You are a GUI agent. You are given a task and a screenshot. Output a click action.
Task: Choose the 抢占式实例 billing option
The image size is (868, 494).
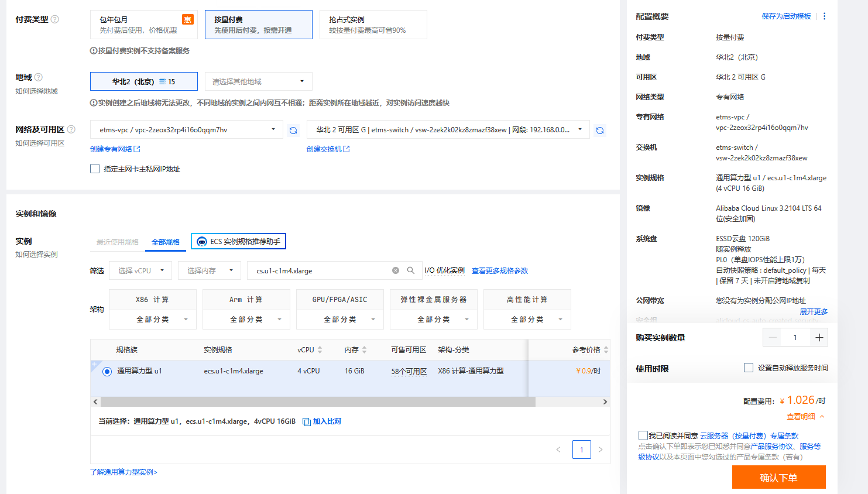tap(373, 25)
